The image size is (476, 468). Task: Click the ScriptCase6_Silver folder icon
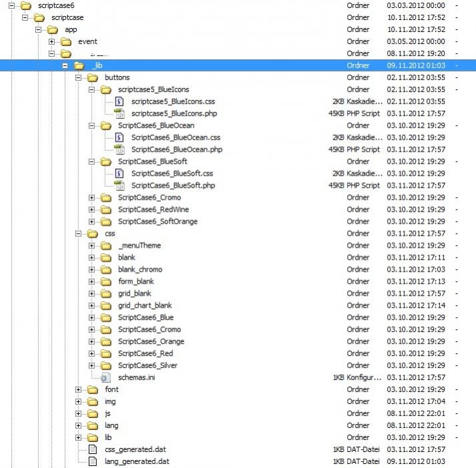(106, 366)
